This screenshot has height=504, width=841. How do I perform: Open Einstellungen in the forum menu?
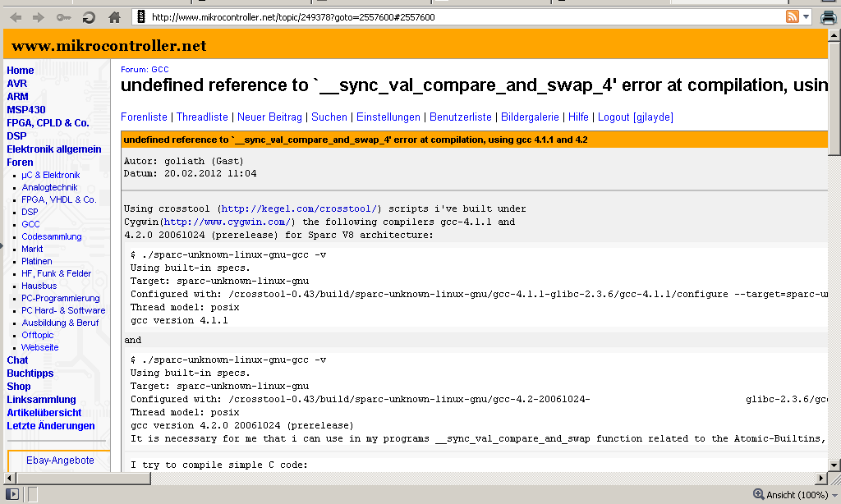point(388,117)
